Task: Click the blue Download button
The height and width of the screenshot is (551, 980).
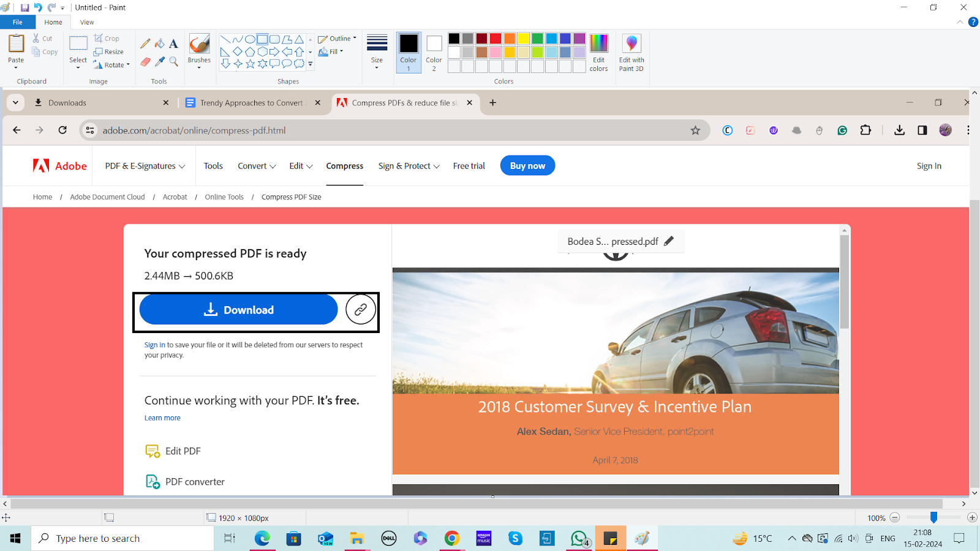Action: (x=238, y=310)
